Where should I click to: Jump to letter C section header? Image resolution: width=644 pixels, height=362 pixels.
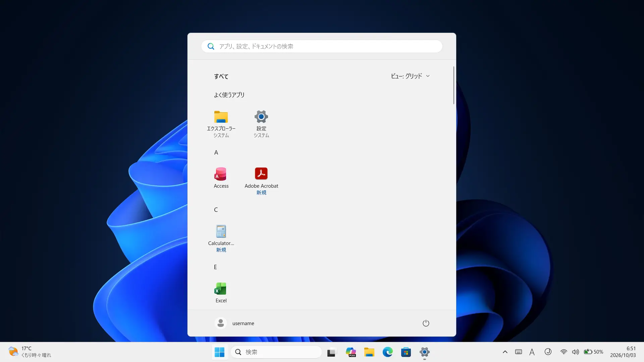click(x=216, y=210)
